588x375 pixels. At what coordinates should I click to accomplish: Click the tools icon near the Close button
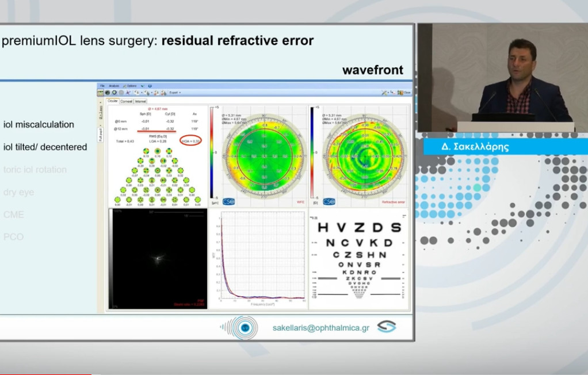click(384, 93)
